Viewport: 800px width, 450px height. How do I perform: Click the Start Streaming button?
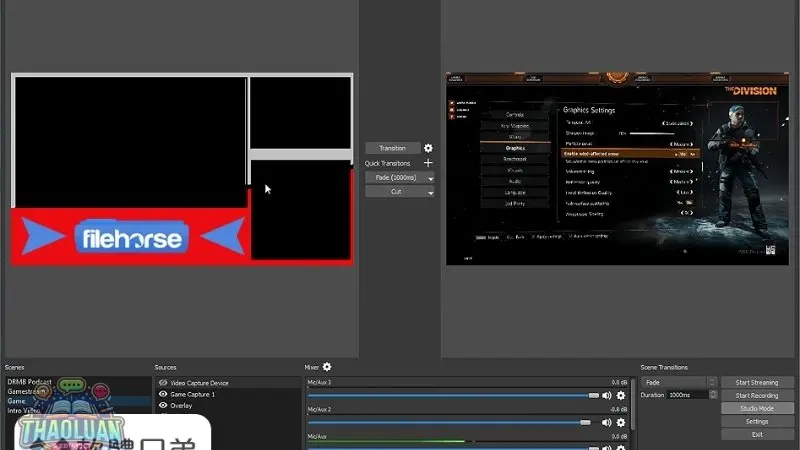coord(757,382)
